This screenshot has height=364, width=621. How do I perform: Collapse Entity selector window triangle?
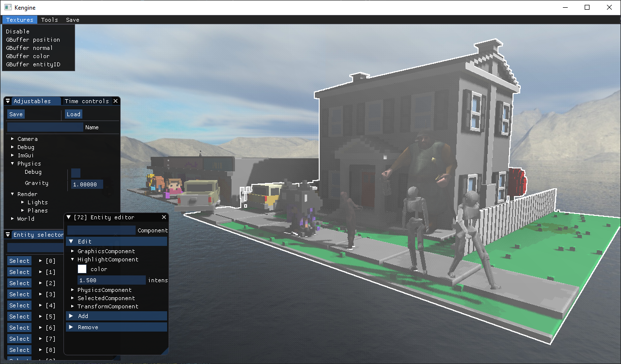point(8,235)
